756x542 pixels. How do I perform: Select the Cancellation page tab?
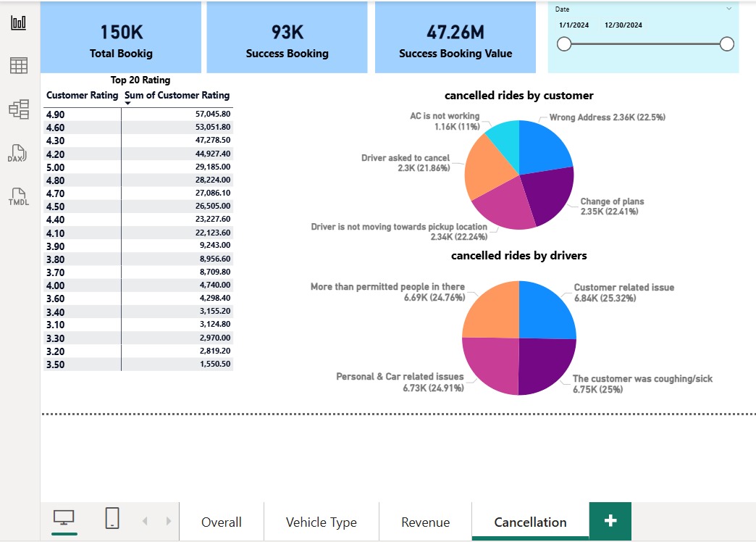(x=530, y=522)
